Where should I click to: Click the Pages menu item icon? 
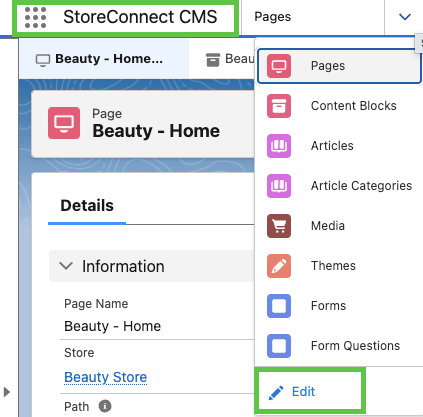click(279, 66)
